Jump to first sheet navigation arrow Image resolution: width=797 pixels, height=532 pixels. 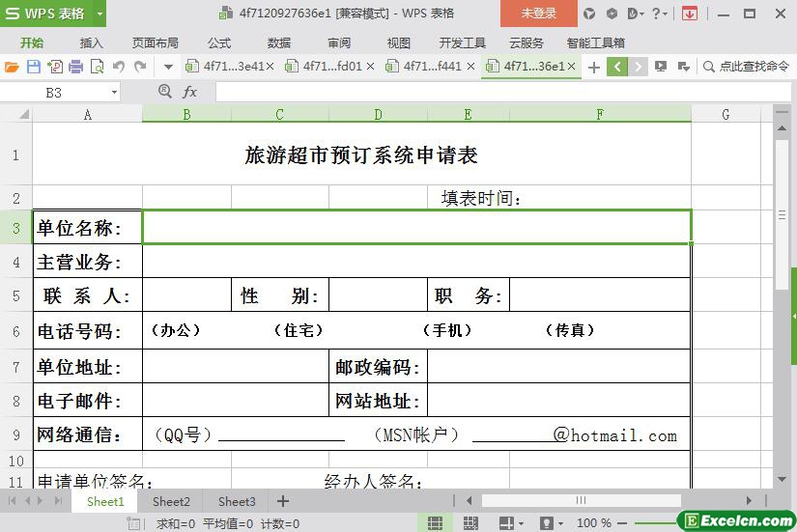(x=13, y=501)
